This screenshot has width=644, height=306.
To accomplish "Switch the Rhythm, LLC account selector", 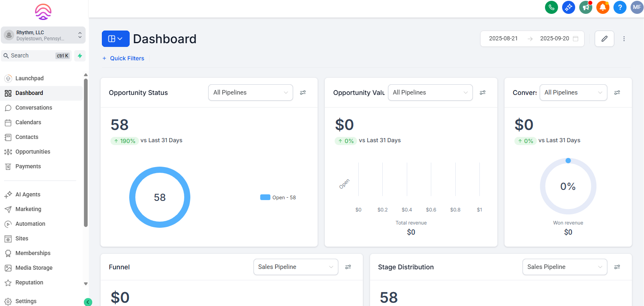I will pyautogui.click(x=43, y=35).
